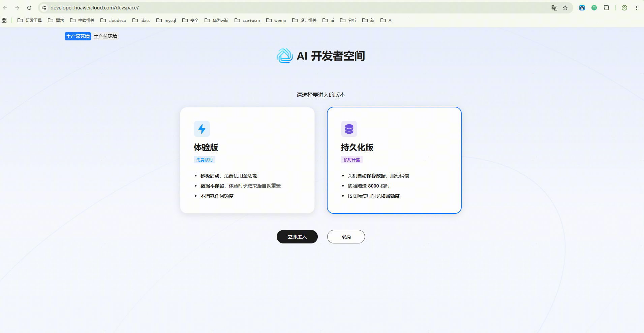Open the cce+asm bookmark folder
Image resolution: width=644 pixels, height=333 pixels.
click(x=247, y=20)
